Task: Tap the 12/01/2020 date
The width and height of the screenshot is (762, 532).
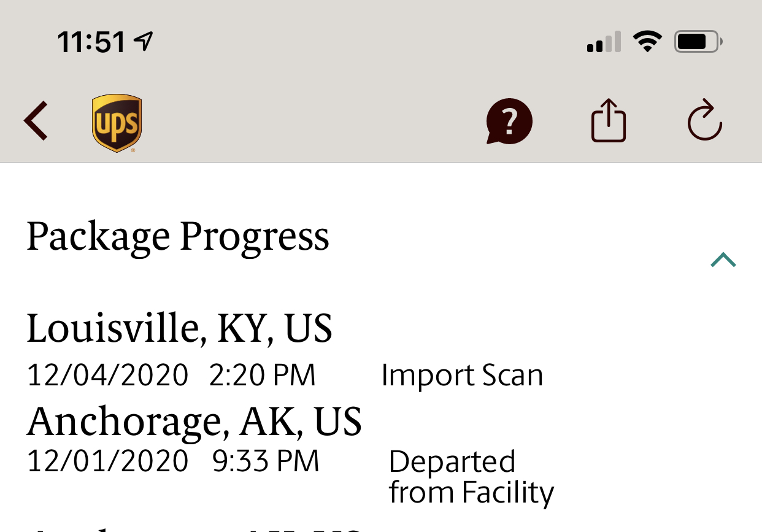Action: click(107, 461)
